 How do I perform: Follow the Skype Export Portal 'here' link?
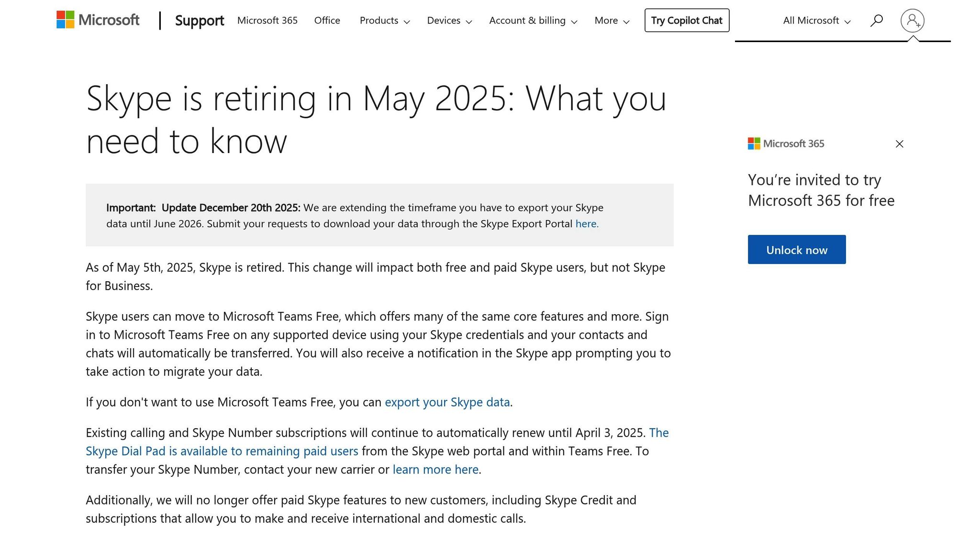pyautogui.click(x=586, y=224)
